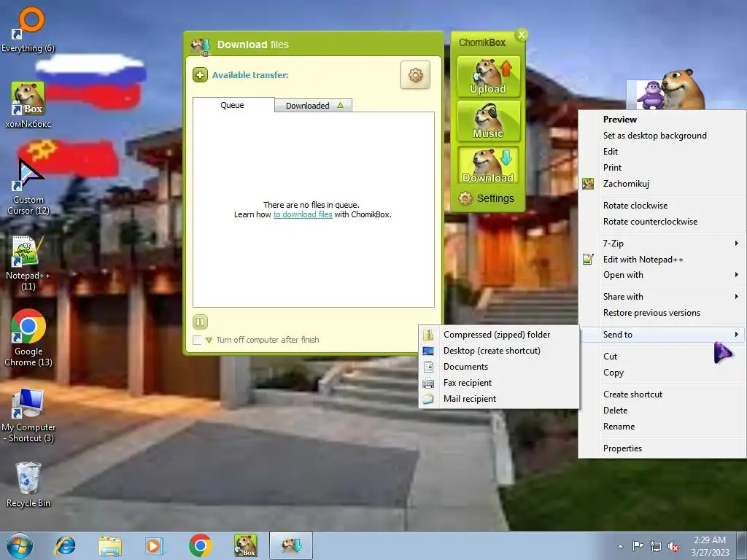The image size is (747, 560).
Task: Click the gear options button in Download files
Action: pyautogui.click(x=415, y=75)
